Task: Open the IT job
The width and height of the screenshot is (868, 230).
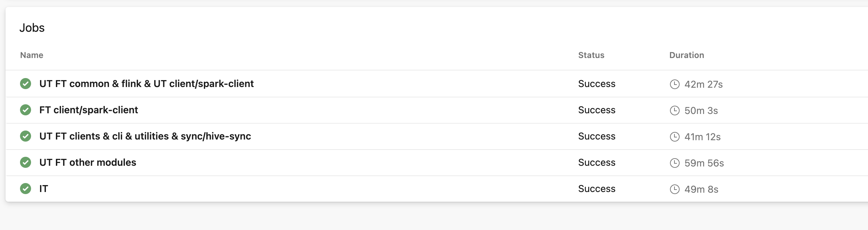Action: (x=44, y=189)
